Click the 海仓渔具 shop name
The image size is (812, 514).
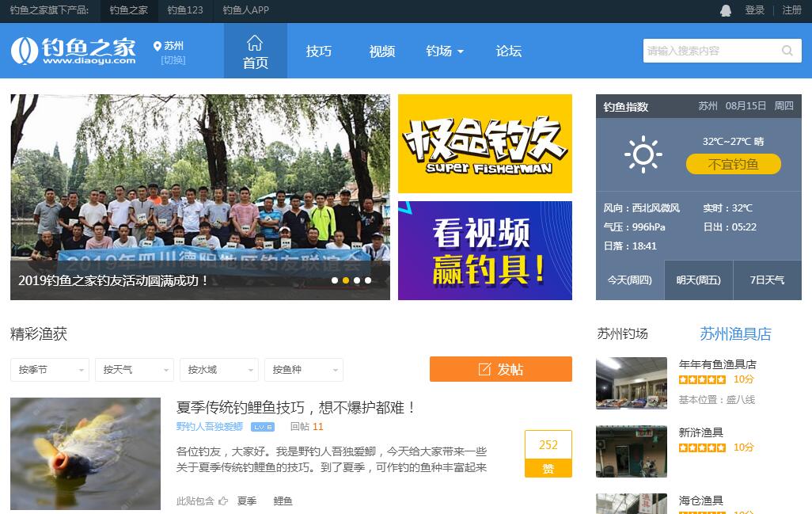[x=700, y=501]
